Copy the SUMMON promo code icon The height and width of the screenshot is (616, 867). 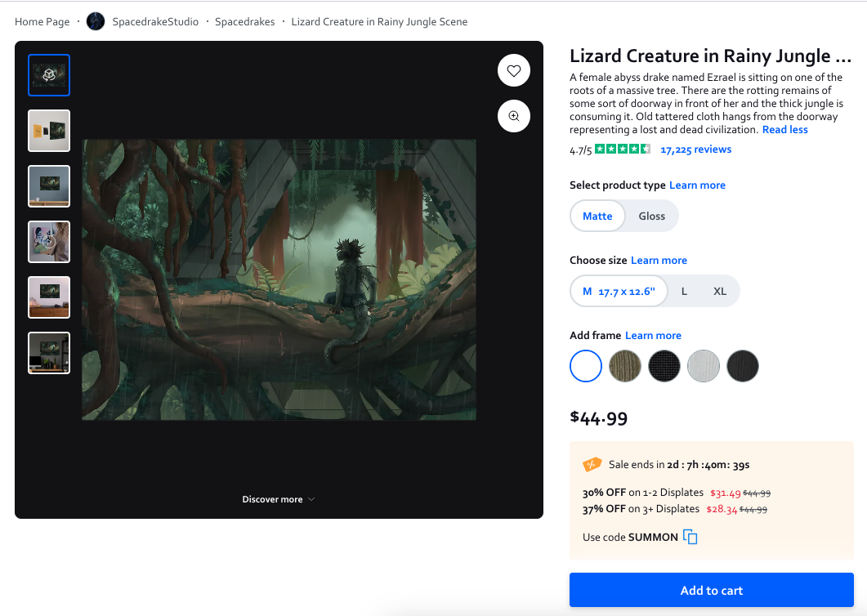pyautogui.click(x=690, y=537)
